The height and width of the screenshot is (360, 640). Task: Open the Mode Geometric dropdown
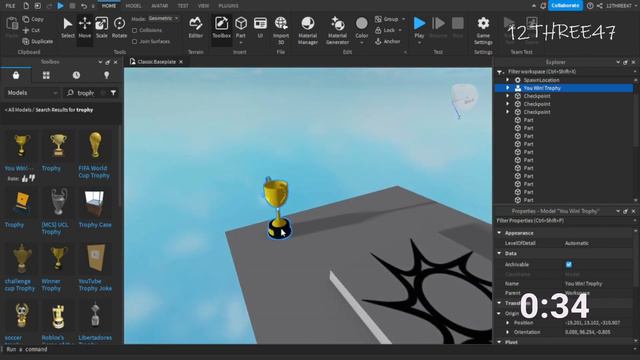tap(163, 18)
